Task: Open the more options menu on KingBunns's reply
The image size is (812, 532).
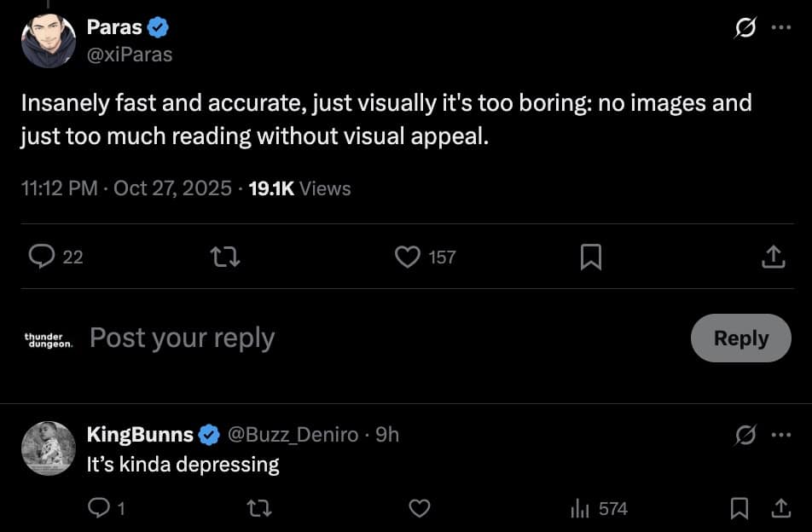Action: [x=782, y=435]
